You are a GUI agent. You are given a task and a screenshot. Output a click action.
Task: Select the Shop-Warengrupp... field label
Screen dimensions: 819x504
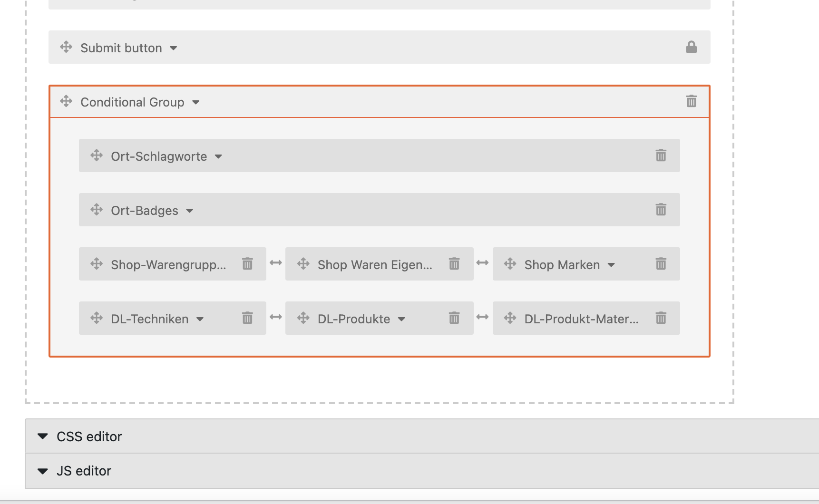point(168,265)
